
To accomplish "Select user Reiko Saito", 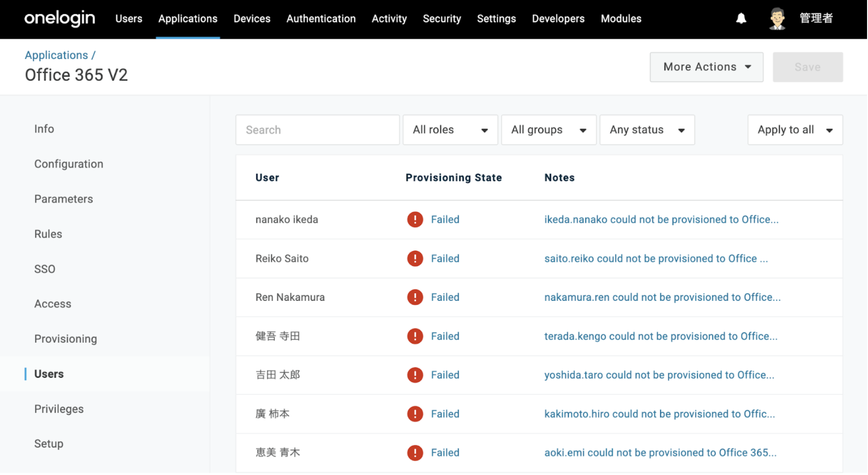I will coord(282,259).
